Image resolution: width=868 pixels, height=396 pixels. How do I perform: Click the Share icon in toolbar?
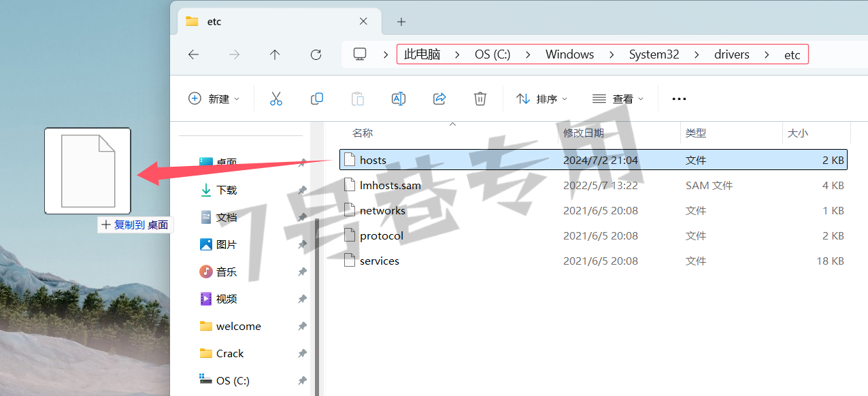tap(439, 99)
